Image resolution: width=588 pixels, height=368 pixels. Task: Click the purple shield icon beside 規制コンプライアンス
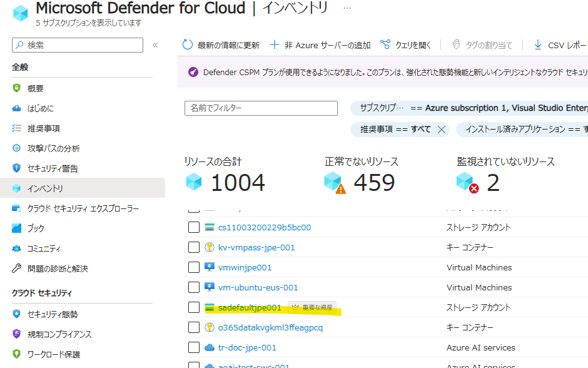click(x=16, y=334)
